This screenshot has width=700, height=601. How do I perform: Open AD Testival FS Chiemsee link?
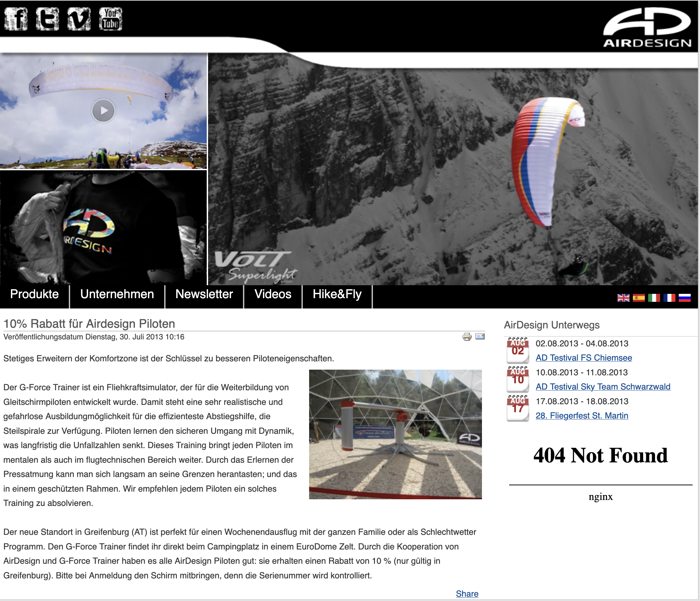pos(583,358)
